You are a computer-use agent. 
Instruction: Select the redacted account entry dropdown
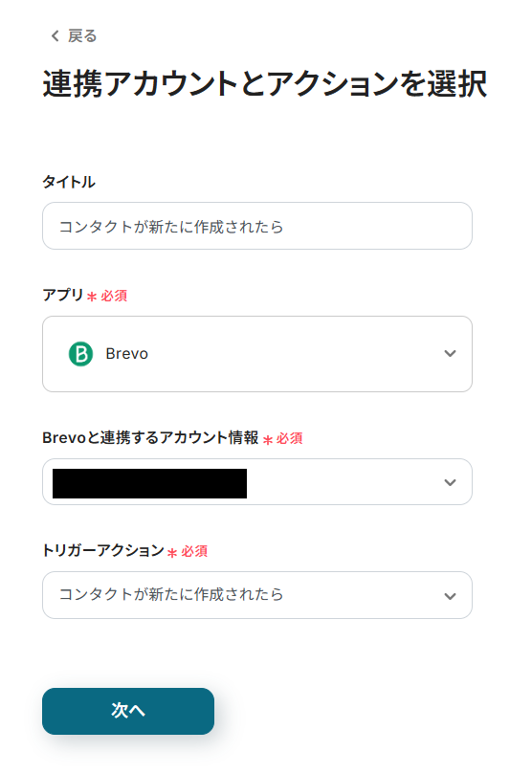coord(257,482)
